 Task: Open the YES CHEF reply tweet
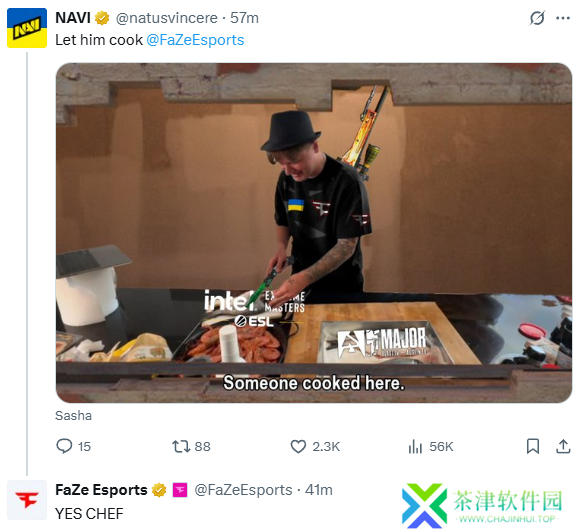tap(89, 514)
